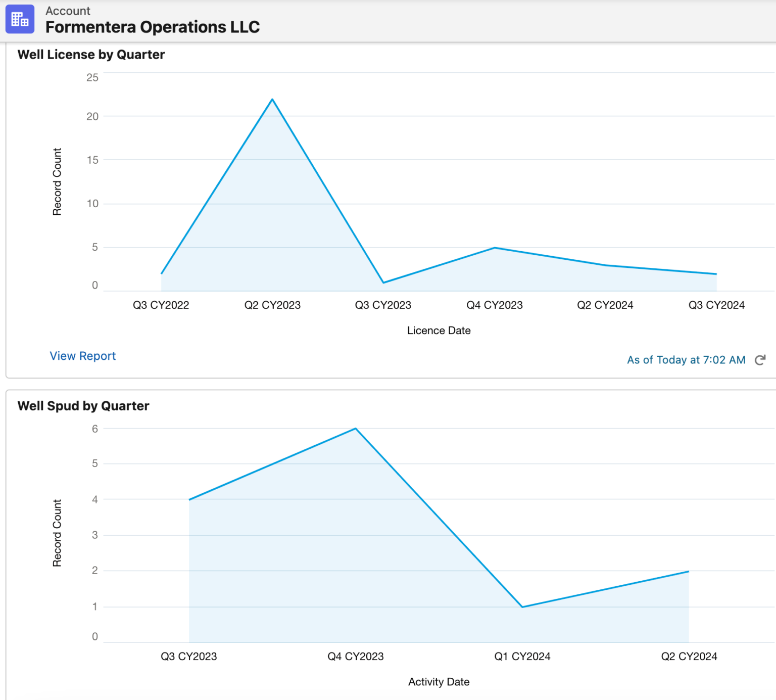
Task: Click the Q4 CY2023 peak on spud chart
Action: (x=355, y=428)
